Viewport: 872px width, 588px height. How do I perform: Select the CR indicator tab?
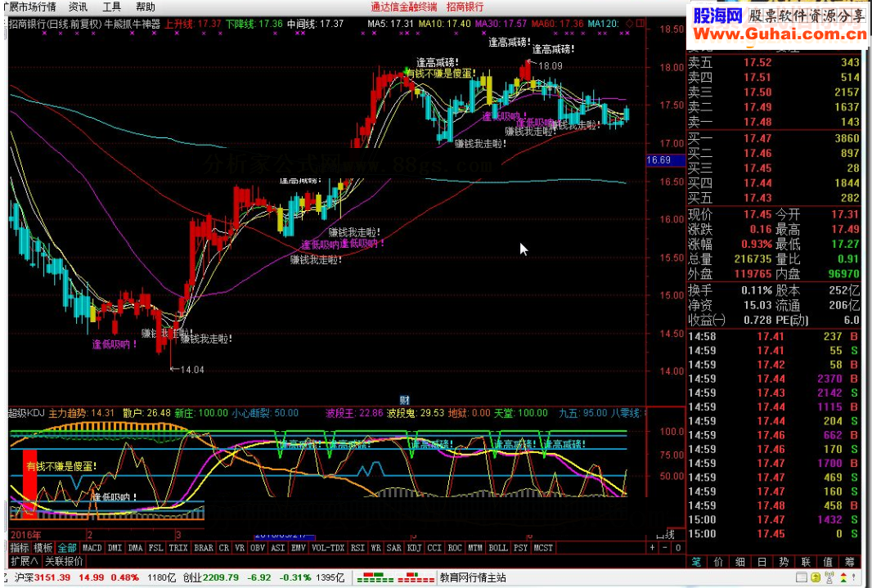pyautogui.click(x=224, y=548)
